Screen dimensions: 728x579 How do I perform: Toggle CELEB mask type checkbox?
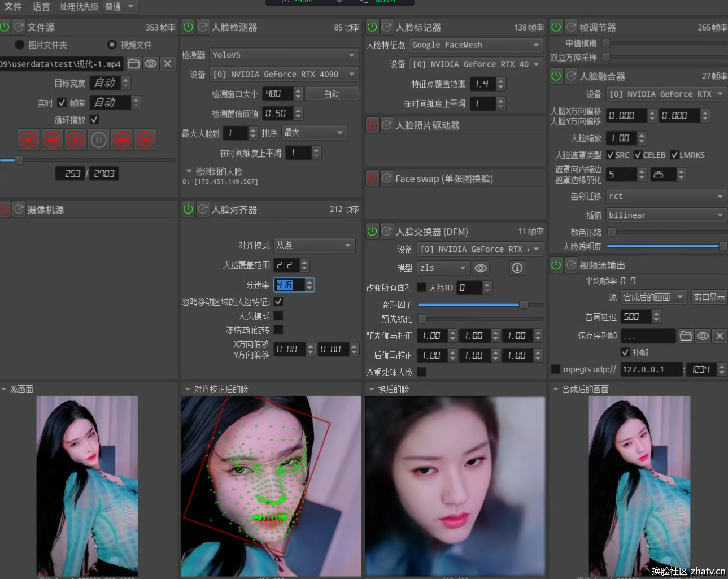pos(638,155)
